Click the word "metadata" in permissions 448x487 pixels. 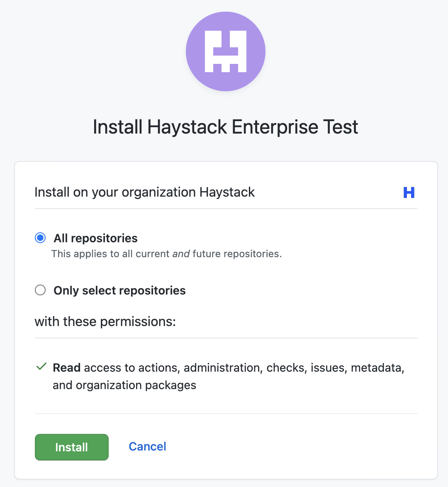pos(377,368)
